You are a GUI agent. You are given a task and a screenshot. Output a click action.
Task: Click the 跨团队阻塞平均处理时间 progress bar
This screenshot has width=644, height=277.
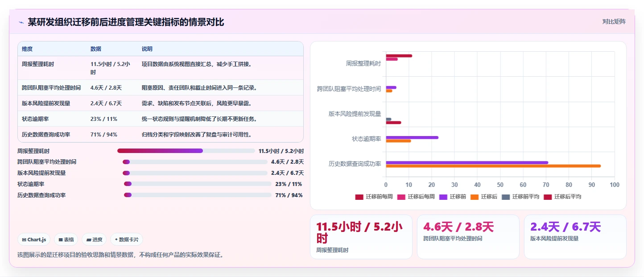(x=195, y=162)
